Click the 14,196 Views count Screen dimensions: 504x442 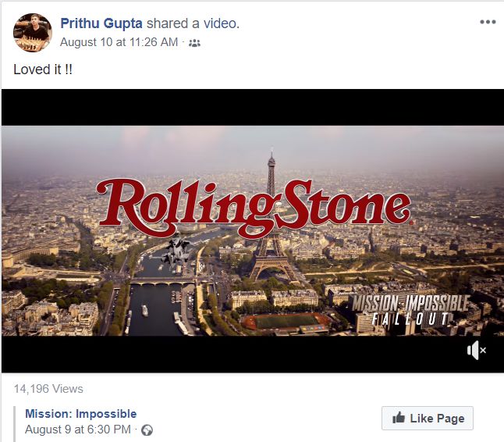coord(48,389)
